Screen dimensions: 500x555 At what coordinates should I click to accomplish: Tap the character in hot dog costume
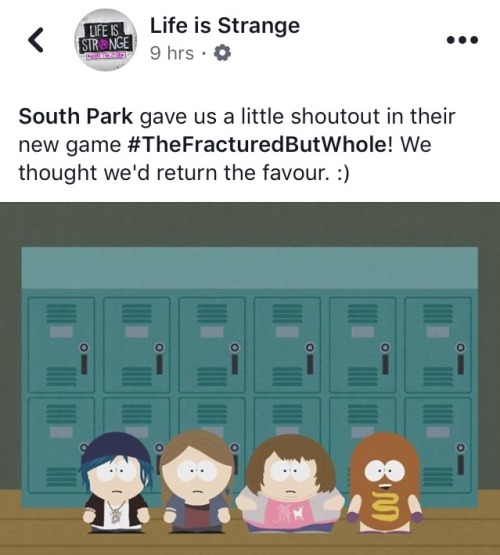tap(385, 482)
